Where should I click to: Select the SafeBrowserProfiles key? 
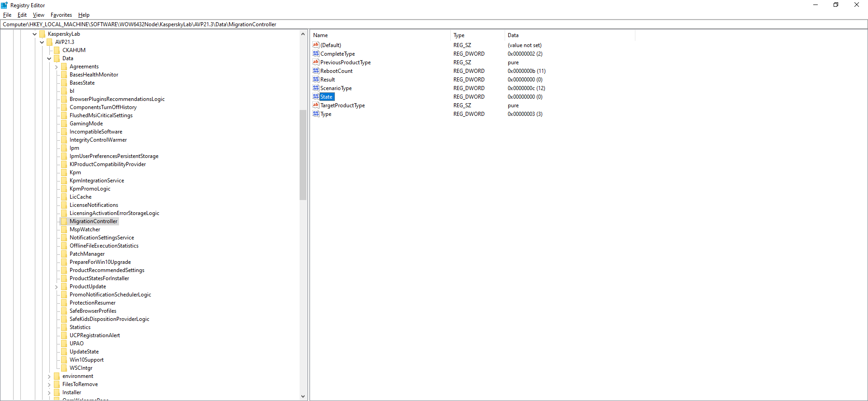pyautogui.click(x=93, y=311)
